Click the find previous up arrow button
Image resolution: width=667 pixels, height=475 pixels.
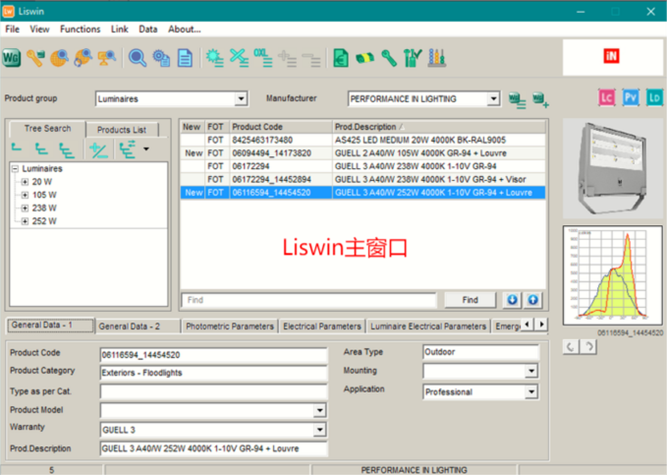click(x=533, y=300)
